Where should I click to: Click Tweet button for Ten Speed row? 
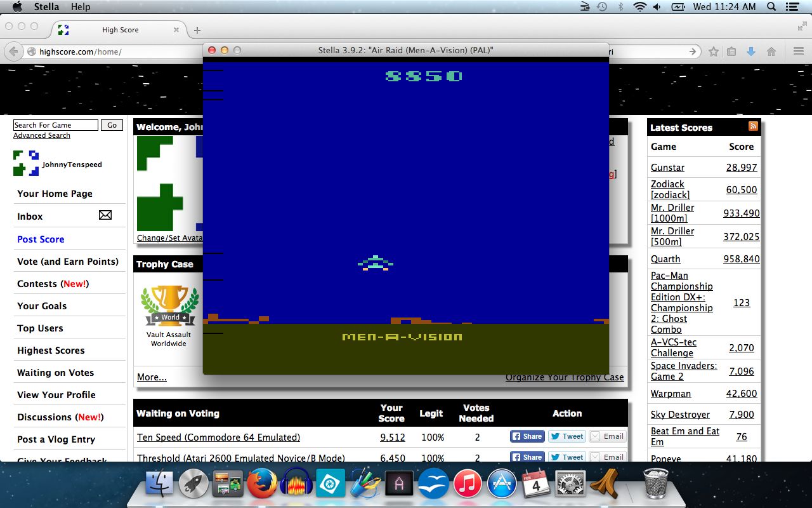567,436
